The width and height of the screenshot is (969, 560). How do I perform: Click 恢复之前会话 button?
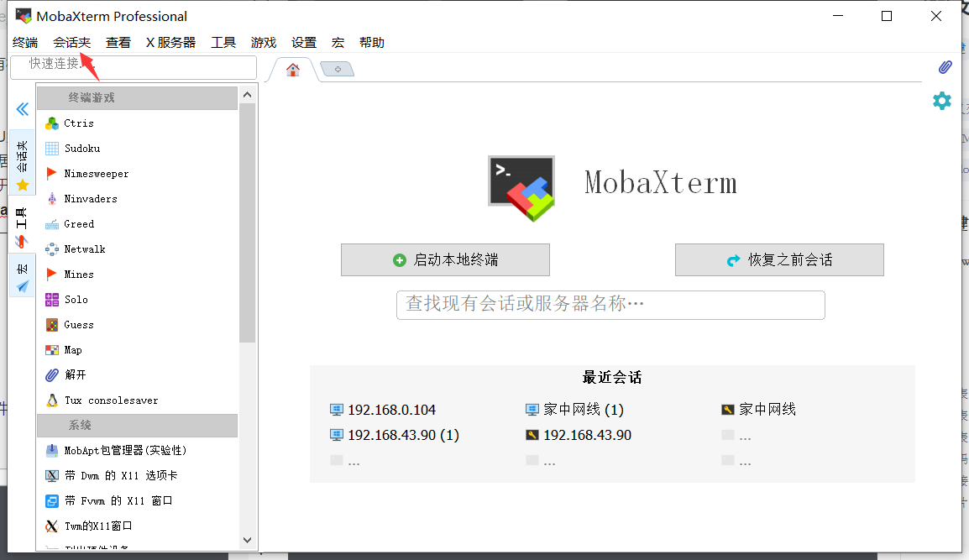(779, 259)
